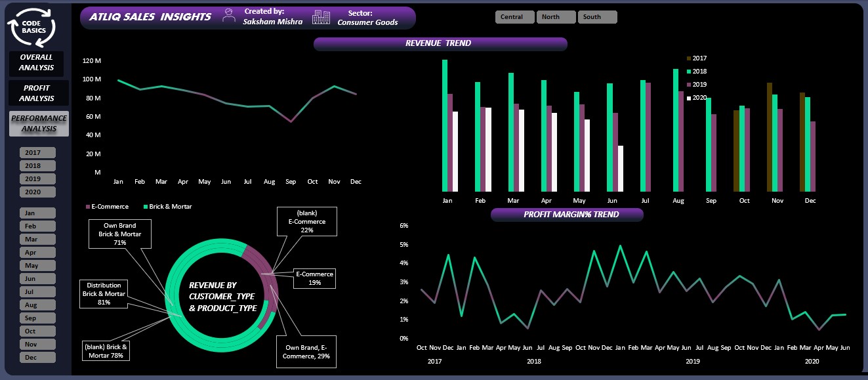Switch to the Profit Analysis page
Image resolution: width=868 pixels, height=380 pixels.
click(37, 93)
